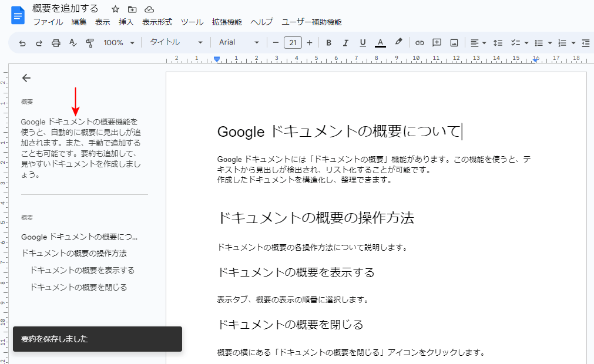Screen dimensions: 594x364
Task: Increase font size with plus button
Action: pyautogui.click(x=310, y=43)
